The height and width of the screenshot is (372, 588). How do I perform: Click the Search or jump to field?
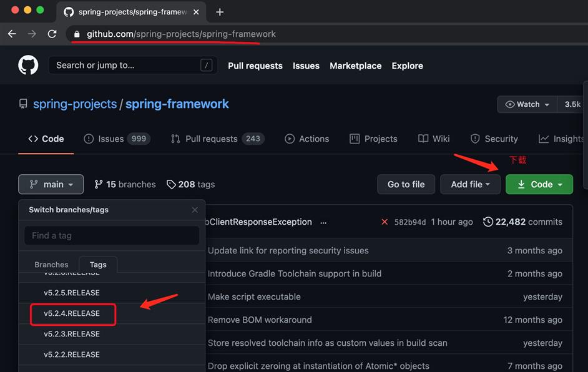[x=125, y=66]
